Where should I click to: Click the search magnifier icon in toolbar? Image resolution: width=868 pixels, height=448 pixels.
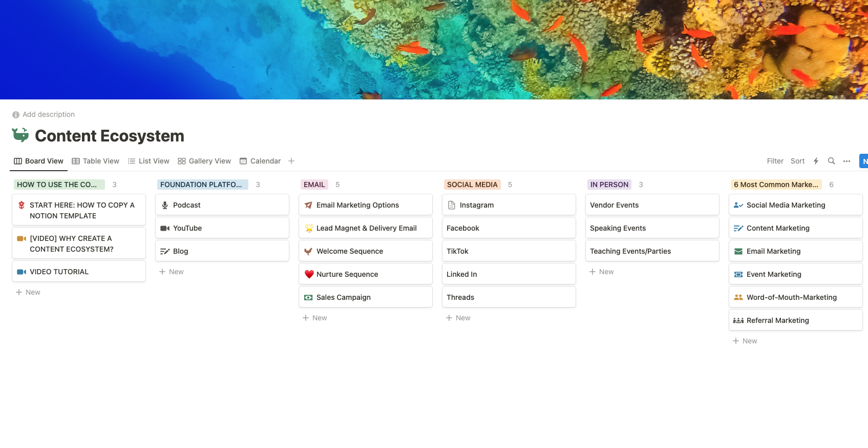[831, 161]
